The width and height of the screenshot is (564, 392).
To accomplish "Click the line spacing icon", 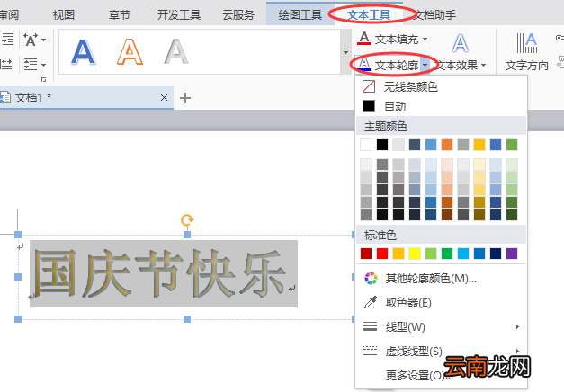I will click(31, 65).
